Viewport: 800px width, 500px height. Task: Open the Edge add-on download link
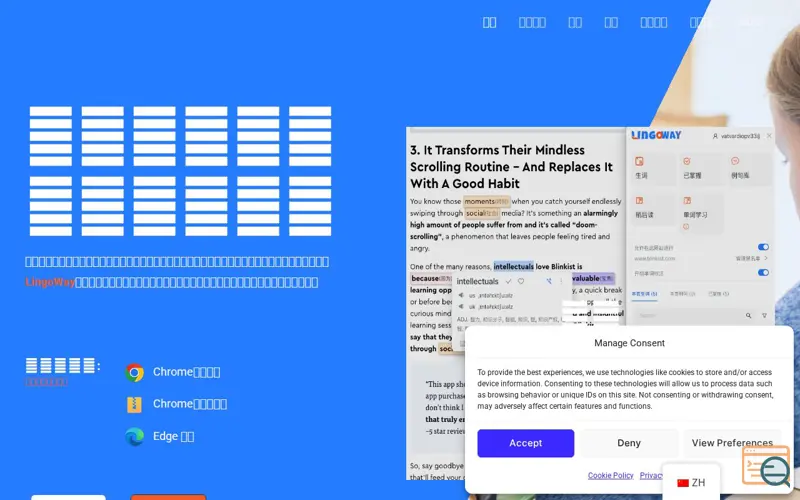(x=173, y=436)
